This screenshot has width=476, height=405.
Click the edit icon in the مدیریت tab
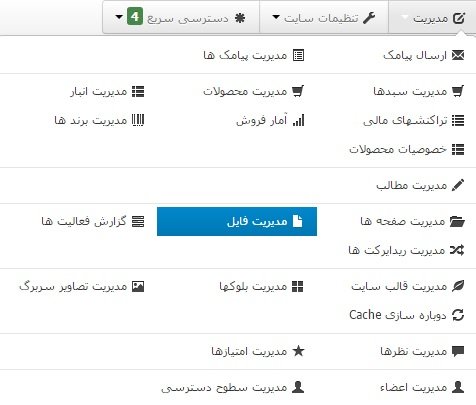[x=459, y=18]
